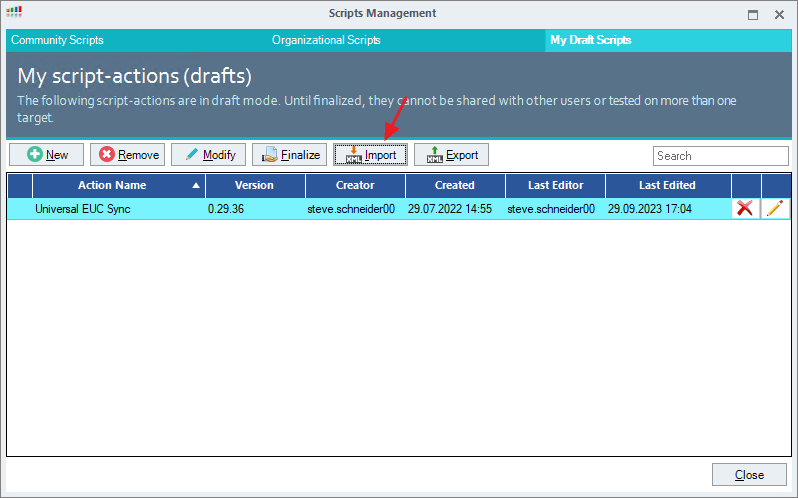798x498 pixels.
Task: Sort table by Last Edited column
Action: click(667, 185)
